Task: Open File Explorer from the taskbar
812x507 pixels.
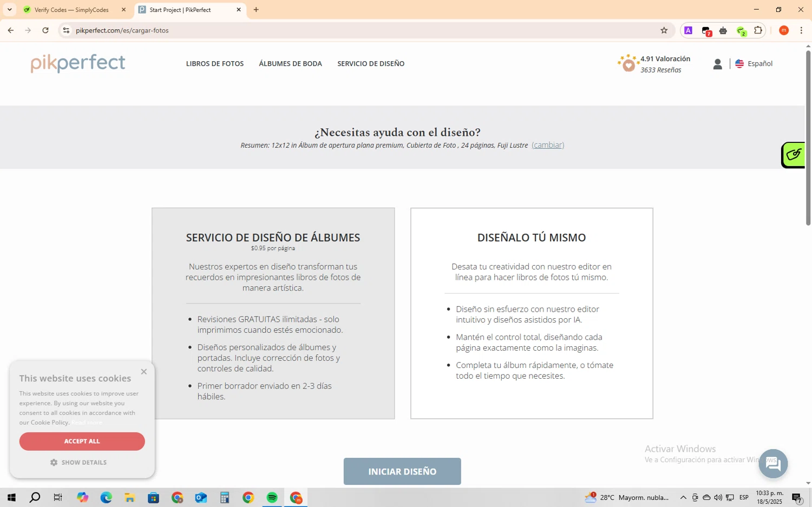Action: [x=129, y=498]
